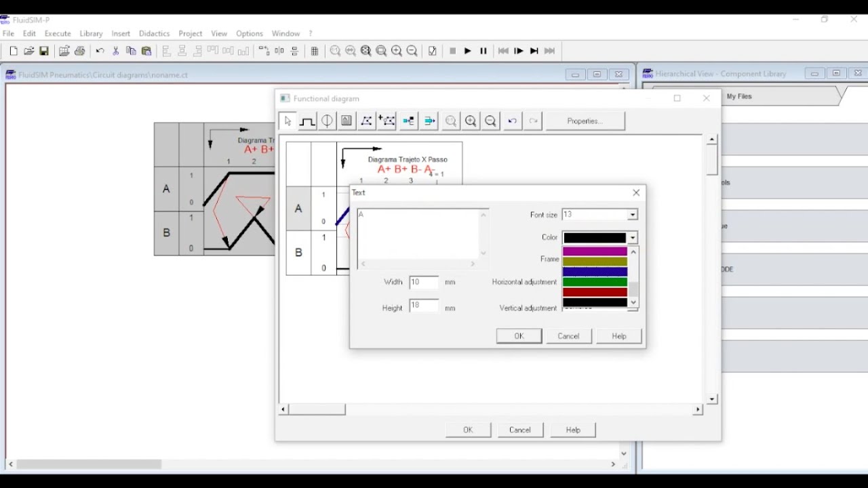Image resolution: width=868 pixels, height=488 pixels.
Task: Select the pointer tool in Functional diagram
Action: [x=288, y=121]
